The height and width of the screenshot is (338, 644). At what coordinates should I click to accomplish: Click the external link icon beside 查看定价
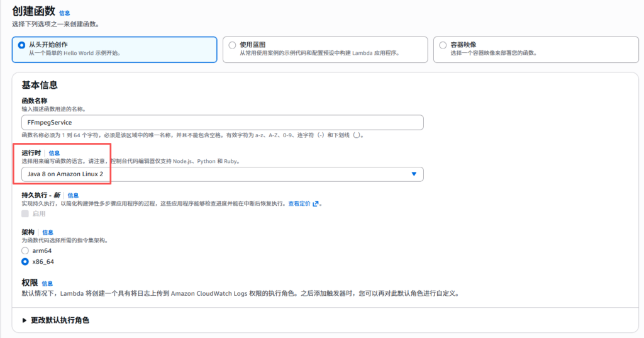tap(316, 204)
